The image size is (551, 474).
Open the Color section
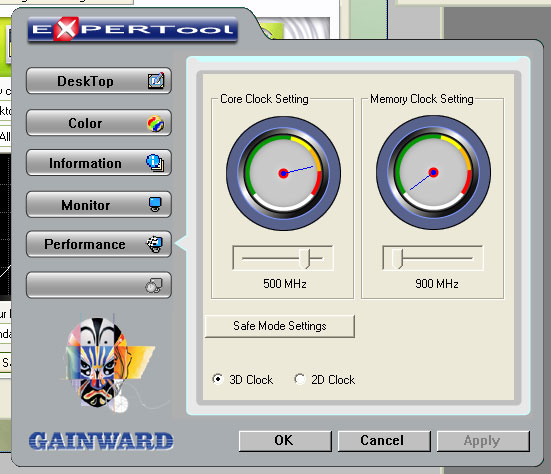click(99, 123)
